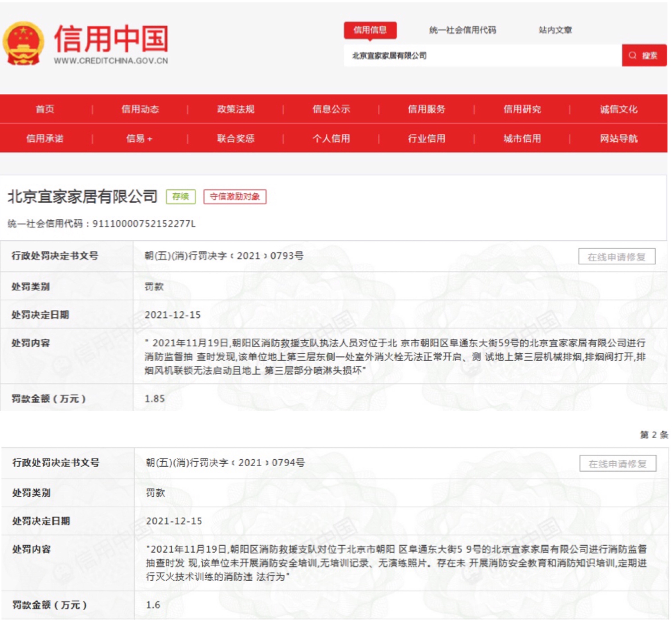The height and width of the screenshot is (624, 672).
Task: Select the 站内文章 search tab
Action: click(555, 30)
